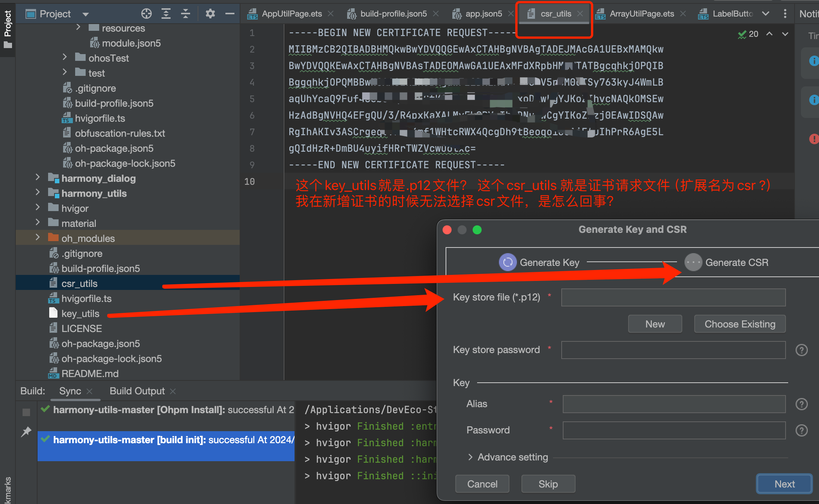
Task: Open help for key Alias
Action: click(x=802, y=404)
